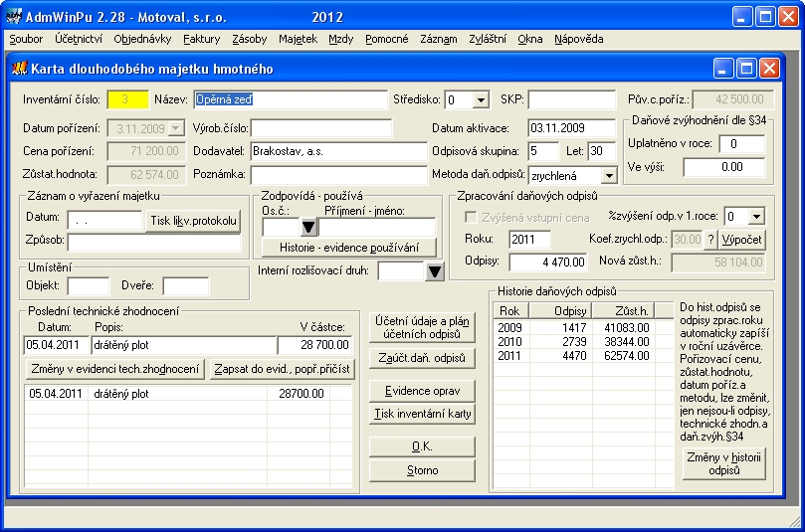Click the Ve výši field
Image resolution: width=805 pixels, height=532 pixels.
pyautogui.click(x=724, y=167)
